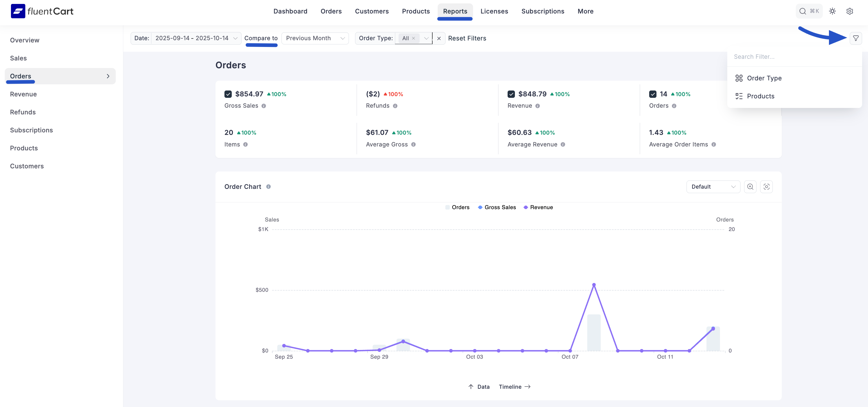
Task: Open the Subscriptions top menu
Action: click(542, 11)
